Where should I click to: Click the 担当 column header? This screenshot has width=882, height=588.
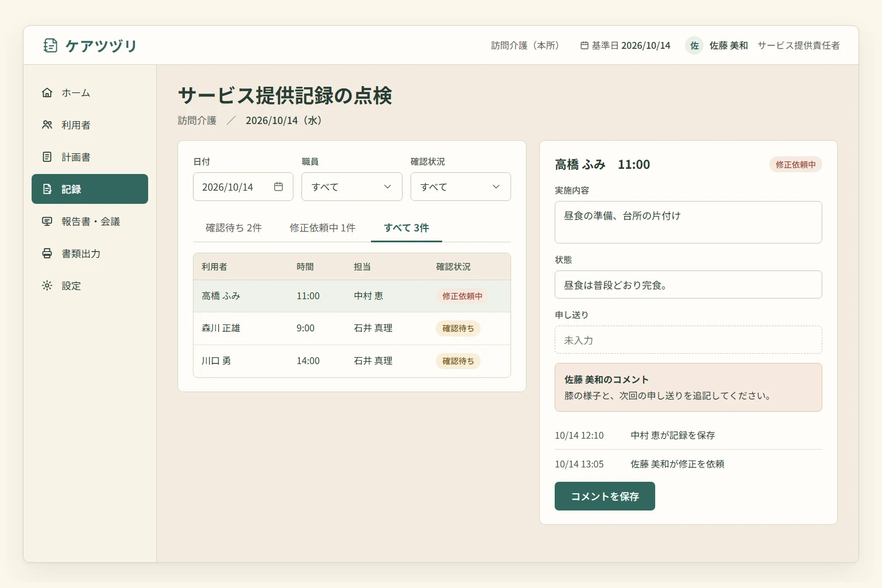pos(362,267)
